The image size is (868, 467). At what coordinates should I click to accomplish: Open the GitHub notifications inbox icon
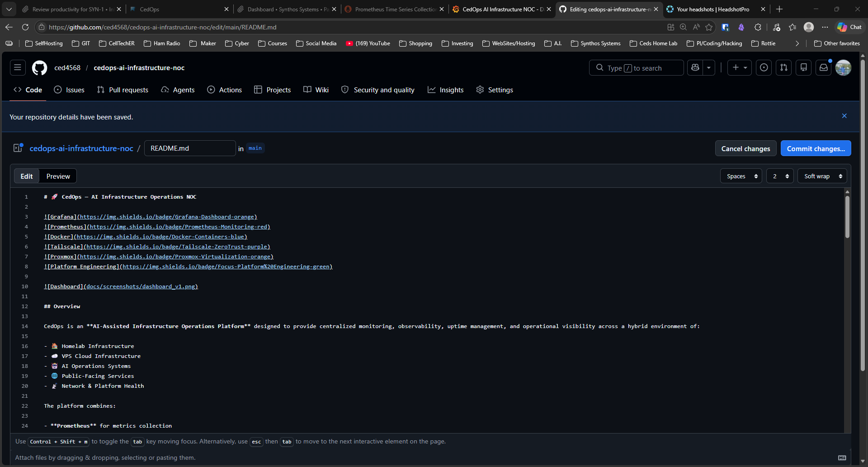(x=824, y=68)
